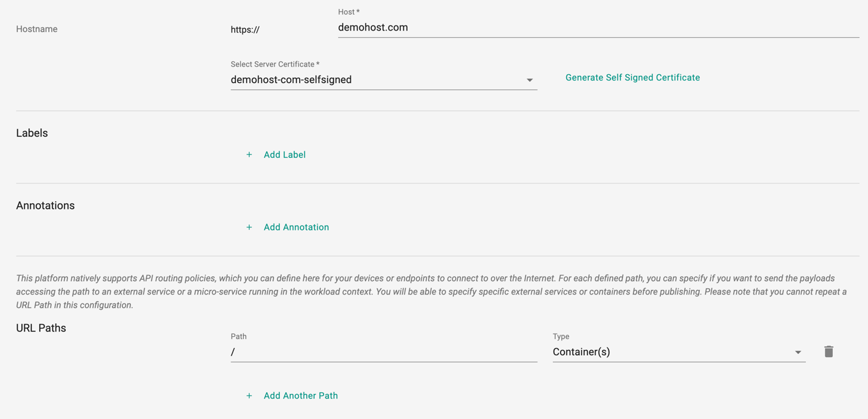Click the https:// protocol prefix
868x419 pixels.
click(245, 29)
